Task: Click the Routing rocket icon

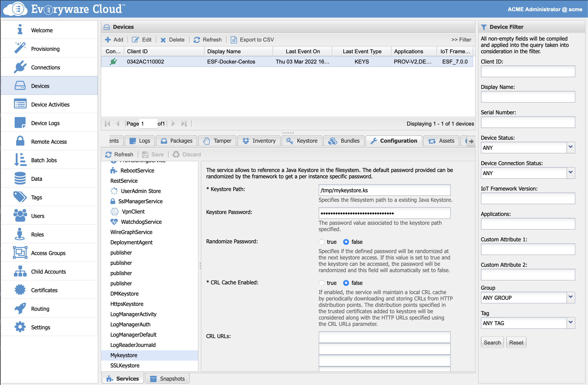Action: 20,308
